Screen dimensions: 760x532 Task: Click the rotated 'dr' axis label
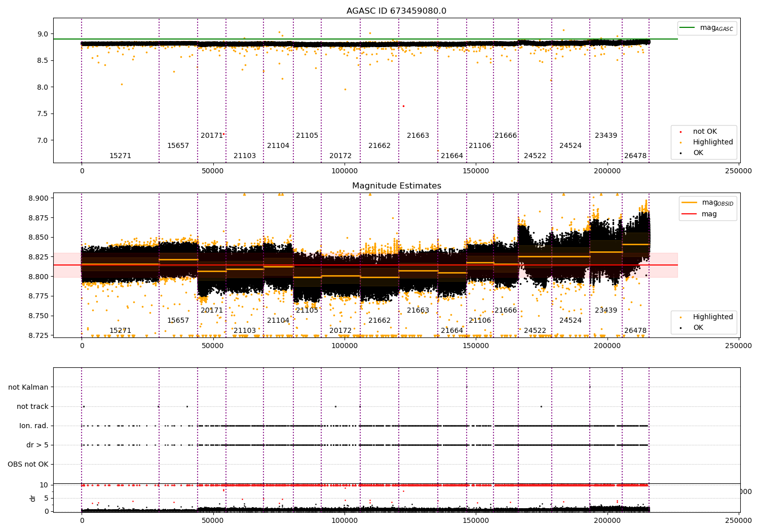pyautogui.click(x=33, y=498)
